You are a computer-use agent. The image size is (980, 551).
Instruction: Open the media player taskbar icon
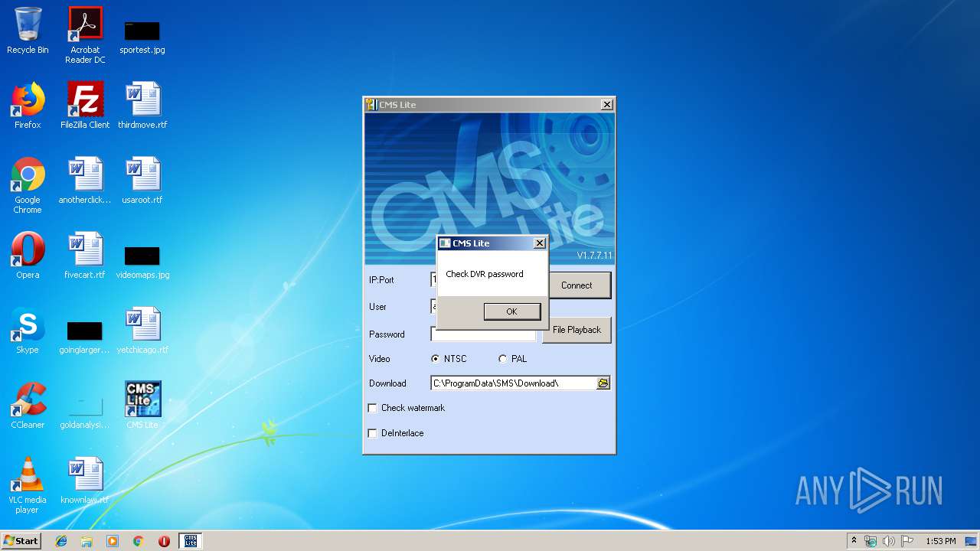point(113,541)
